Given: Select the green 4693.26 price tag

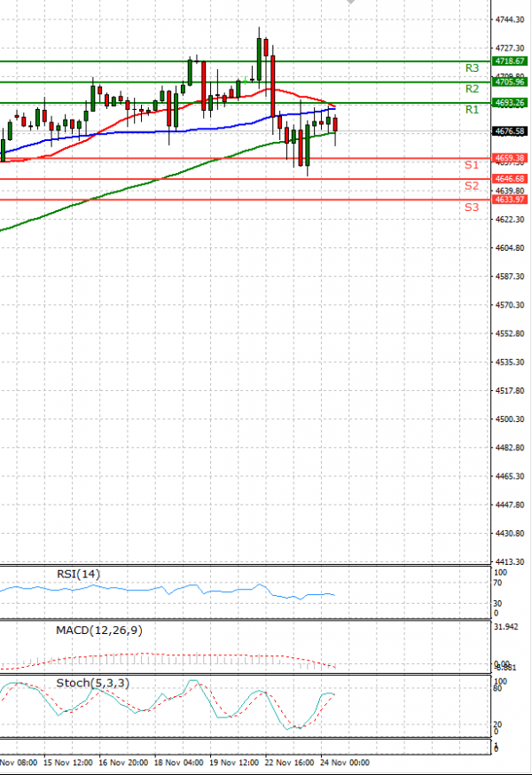Looking at the screenshot, I should [510, 103].
